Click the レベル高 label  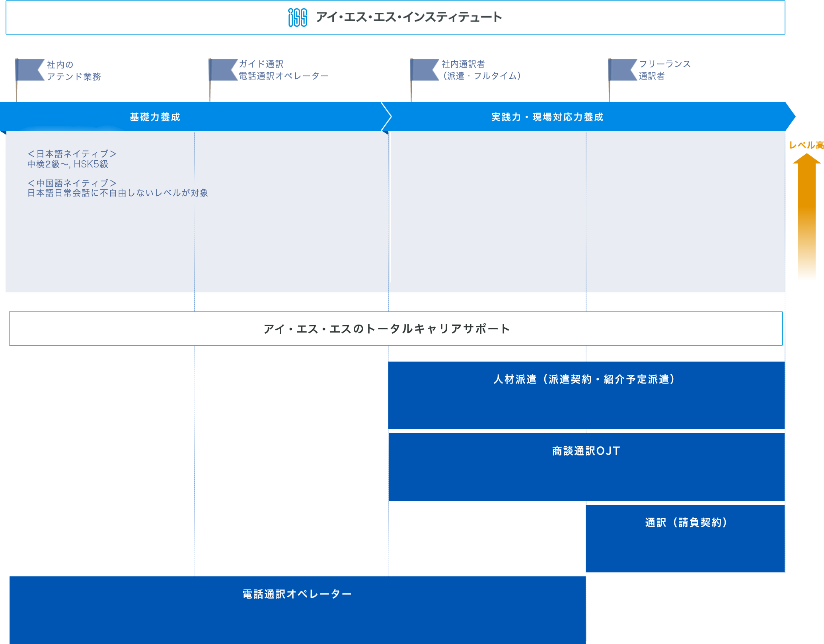[x=806, y=145]
